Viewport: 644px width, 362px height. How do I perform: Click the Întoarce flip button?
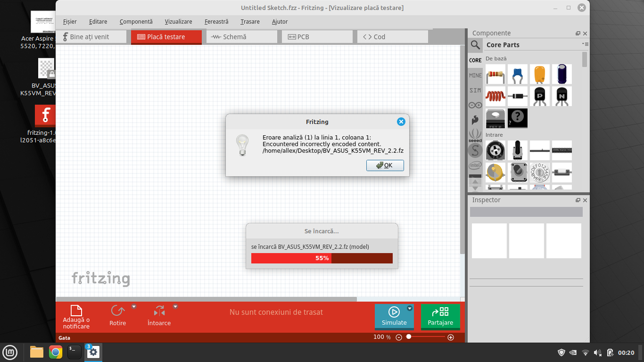coord(159,316)
